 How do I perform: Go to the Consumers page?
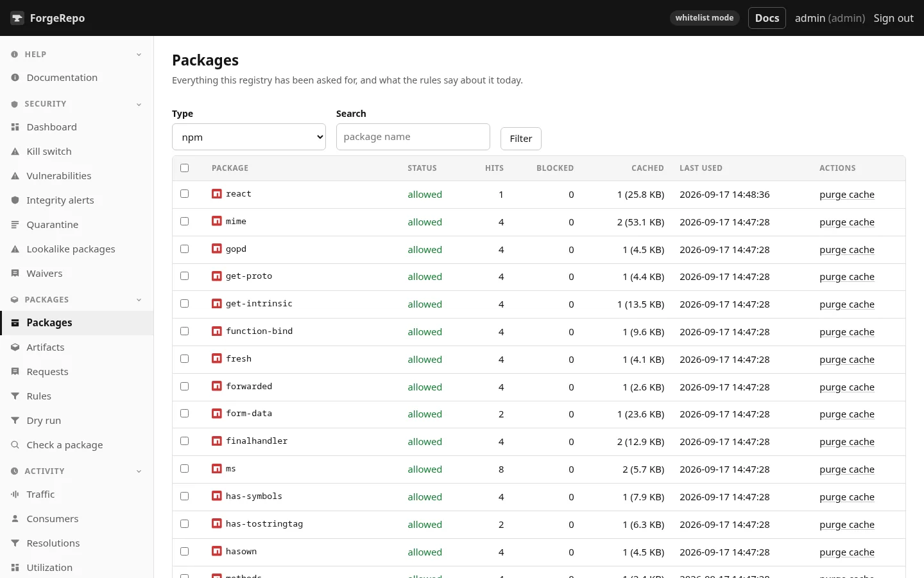pos(77,519)
